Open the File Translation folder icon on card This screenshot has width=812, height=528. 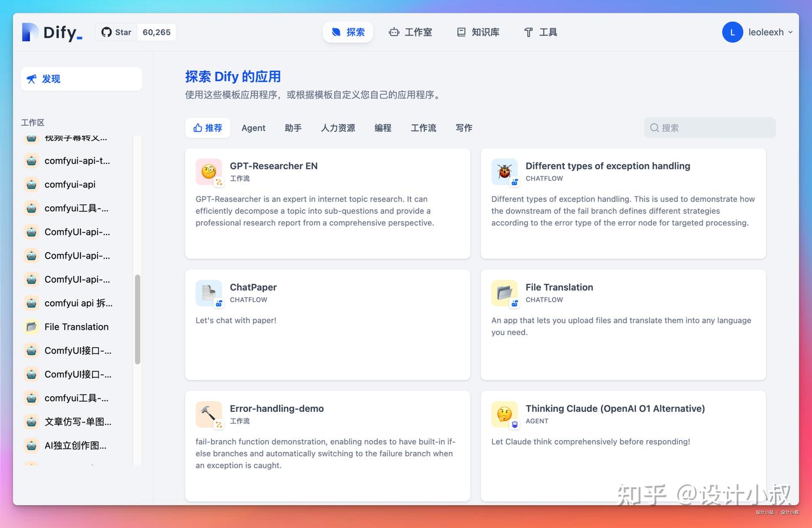coord(504,292)
